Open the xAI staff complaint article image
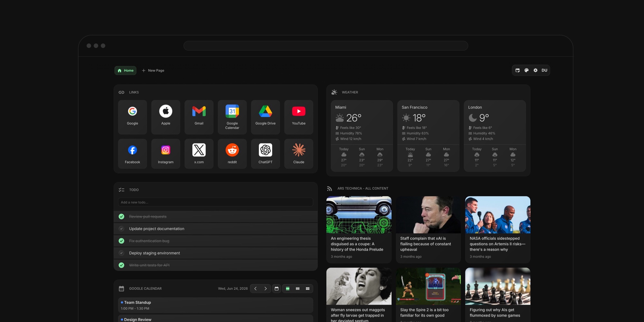The image size is (644, 322). pyautogui.click(x=428, y=215)
